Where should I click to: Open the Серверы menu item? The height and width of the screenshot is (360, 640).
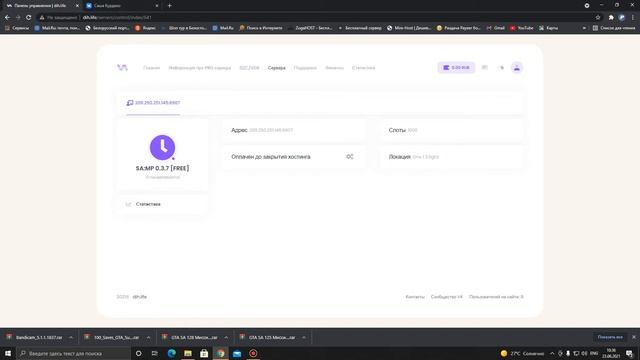pos(277,68)
